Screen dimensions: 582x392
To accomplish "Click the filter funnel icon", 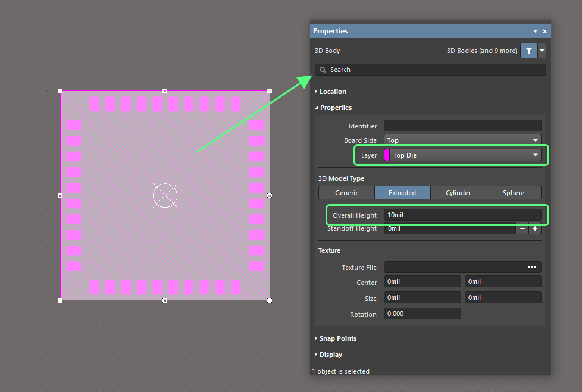I will click(528, 51).
